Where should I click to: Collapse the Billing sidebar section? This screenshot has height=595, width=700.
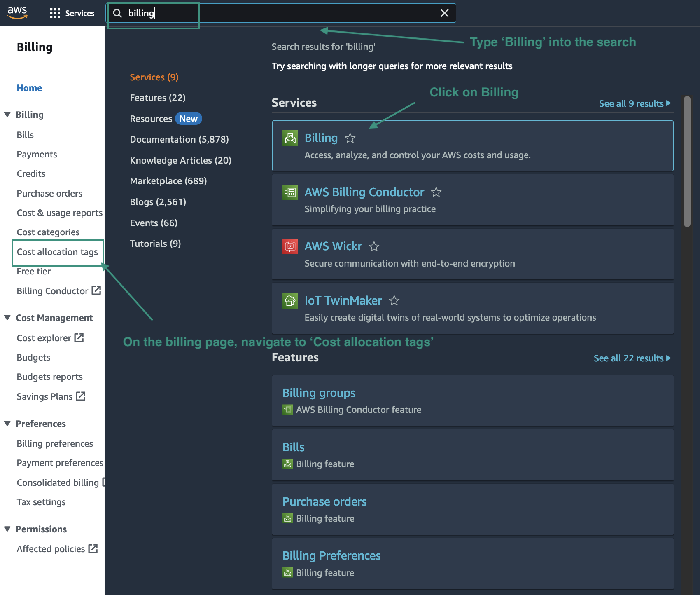click(x=7, y=115)
